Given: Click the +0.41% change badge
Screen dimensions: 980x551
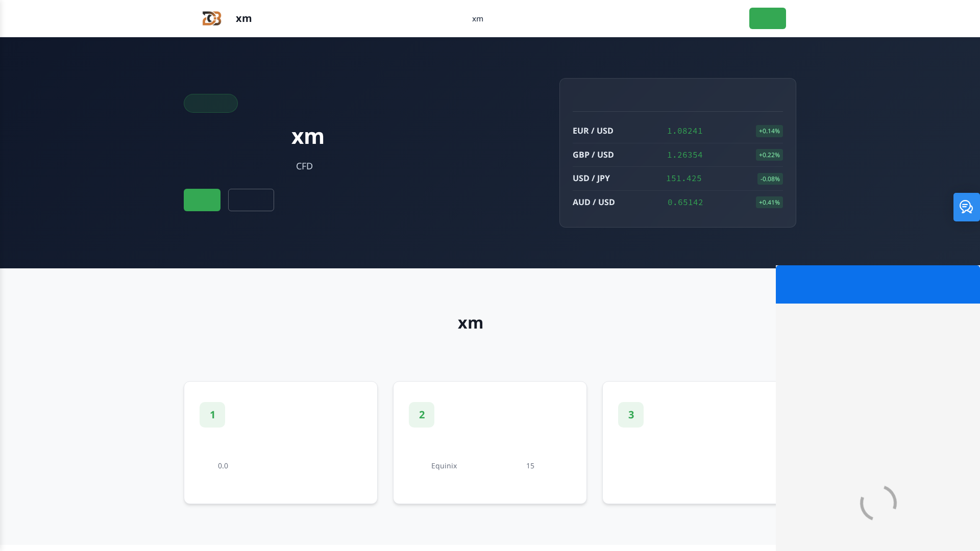Looking at the screenshot, I should pyautogui.click(x=769, y=203).
